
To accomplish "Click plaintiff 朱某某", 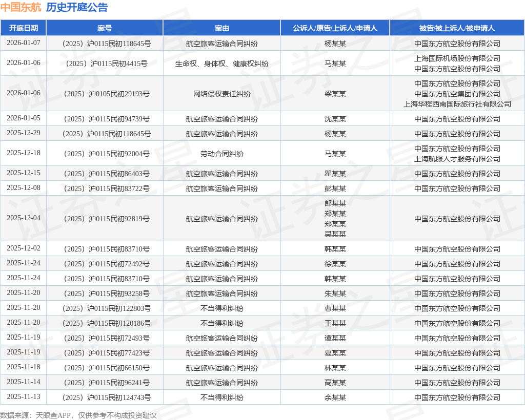I will coord(335,293).
